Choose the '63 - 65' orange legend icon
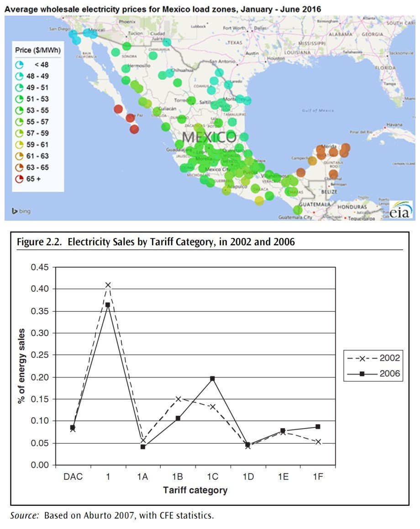 pyautogui.click(x=19, y=167)
